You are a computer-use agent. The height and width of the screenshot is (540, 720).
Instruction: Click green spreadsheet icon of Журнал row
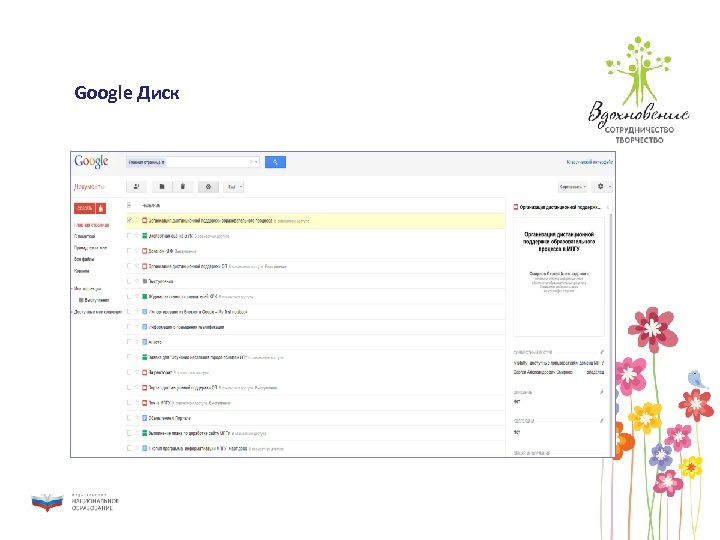[x=145, y=297]
